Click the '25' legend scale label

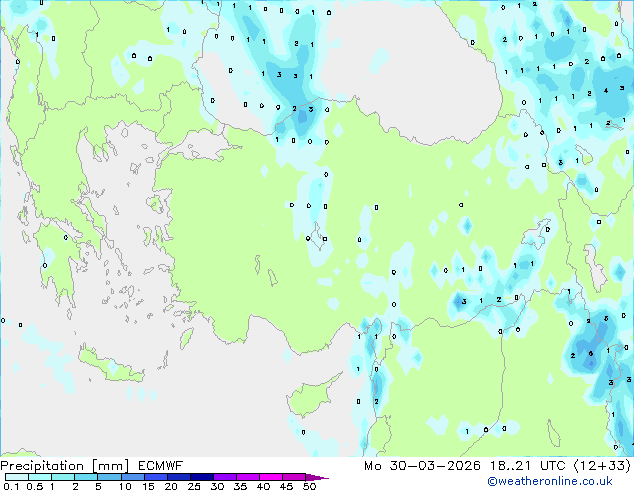point(194,486)
